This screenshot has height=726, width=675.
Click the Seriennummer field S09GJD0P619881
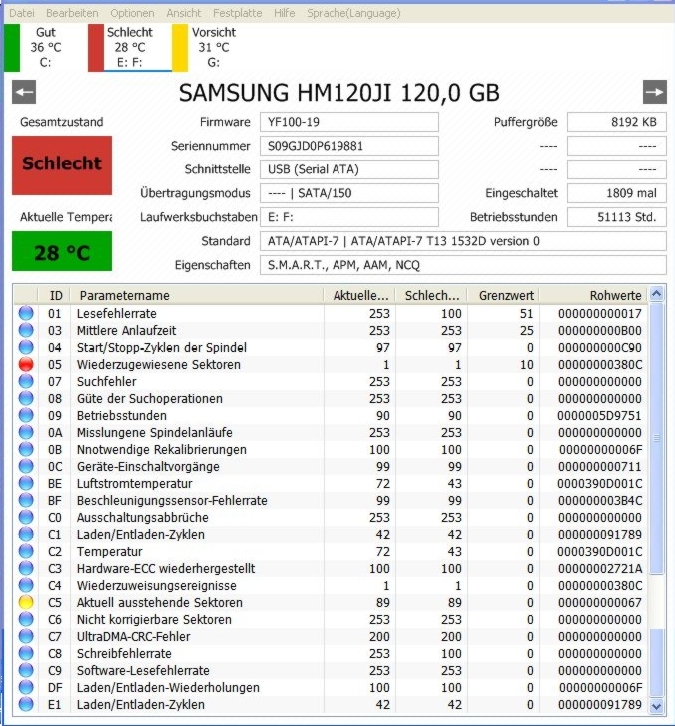(x=349, y=146)
